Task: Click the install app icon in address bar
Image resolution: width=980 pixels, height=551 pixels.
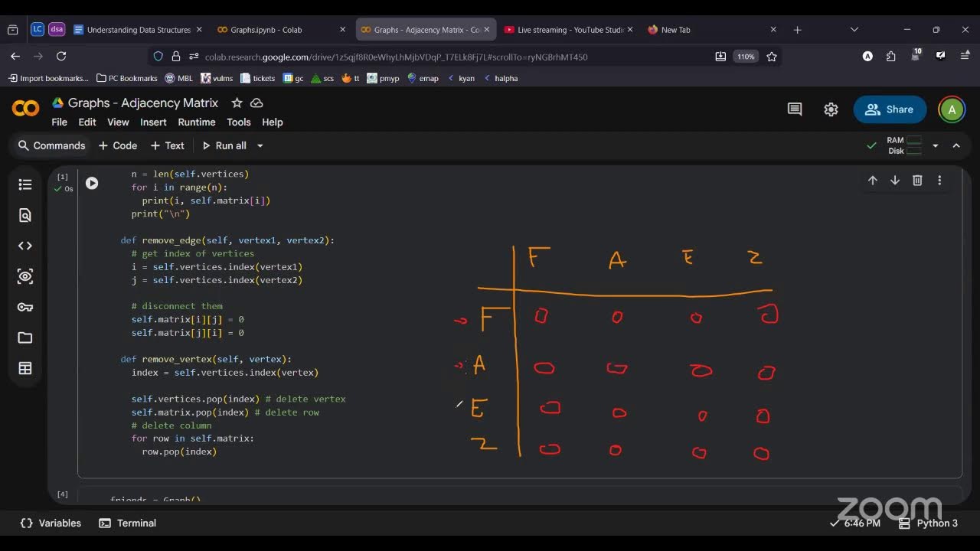Action: tap(720, 56)
